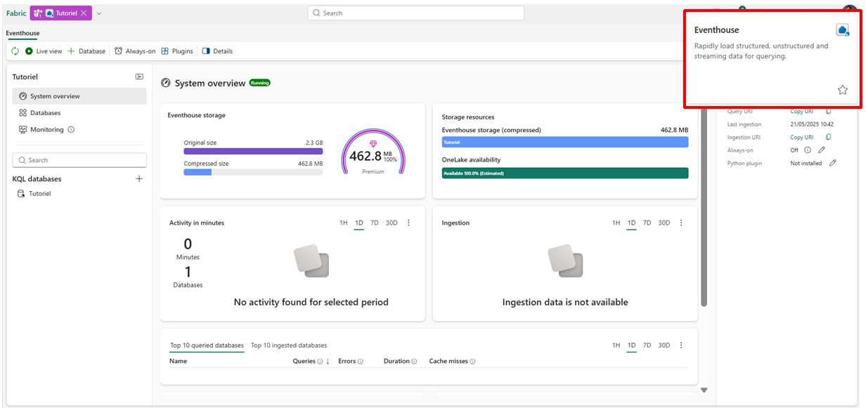The height and width of the screenshot is (408, 868).
Task: Close the Tutoriel workspace tab
Action: coord(84,13)
